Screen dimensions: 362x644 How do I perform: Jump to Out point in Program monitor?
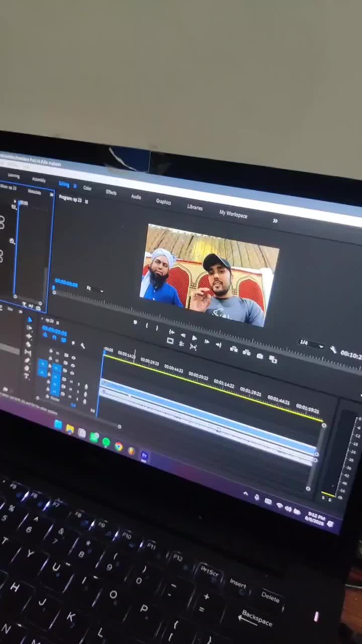tap(219, 345)
